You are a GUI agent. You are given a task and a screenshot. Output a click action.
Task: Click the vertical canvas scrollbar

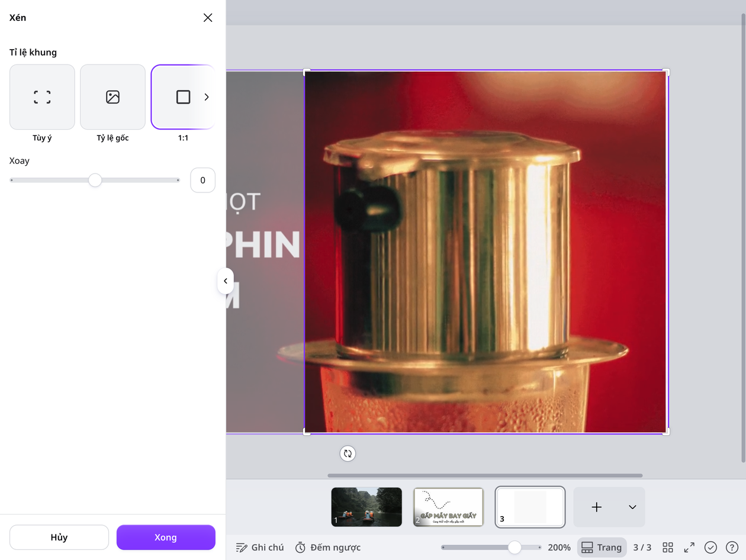[x=744, y=237]
